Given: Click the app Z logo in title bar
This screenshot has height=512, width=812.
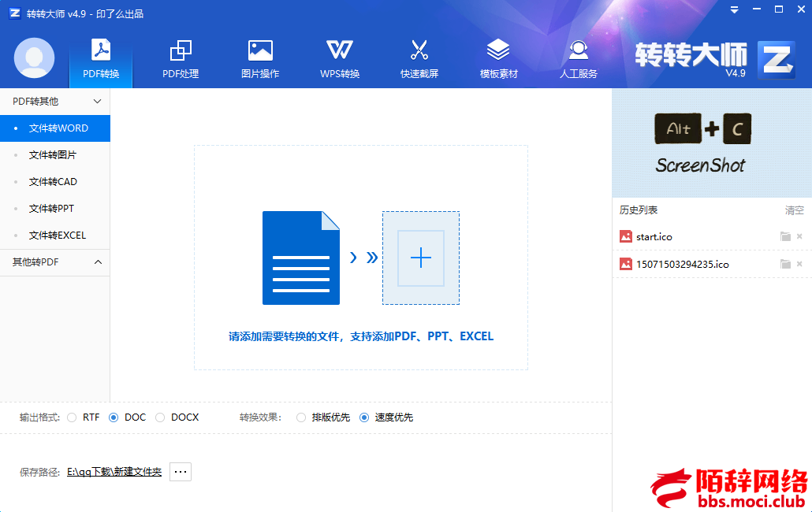Looking at the screenshot, I should pyautogui.click(x=15, y=13).
